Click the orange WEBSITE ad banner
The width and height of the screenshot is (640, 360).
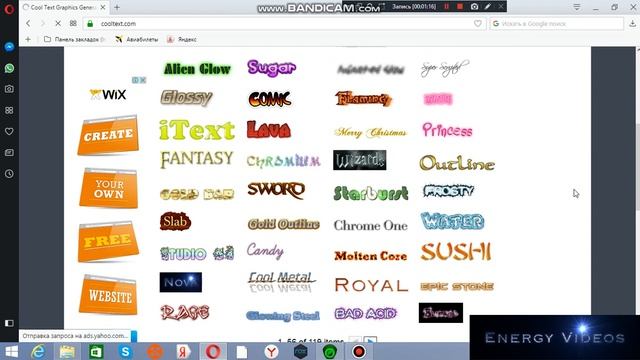(x=109, y=295)
